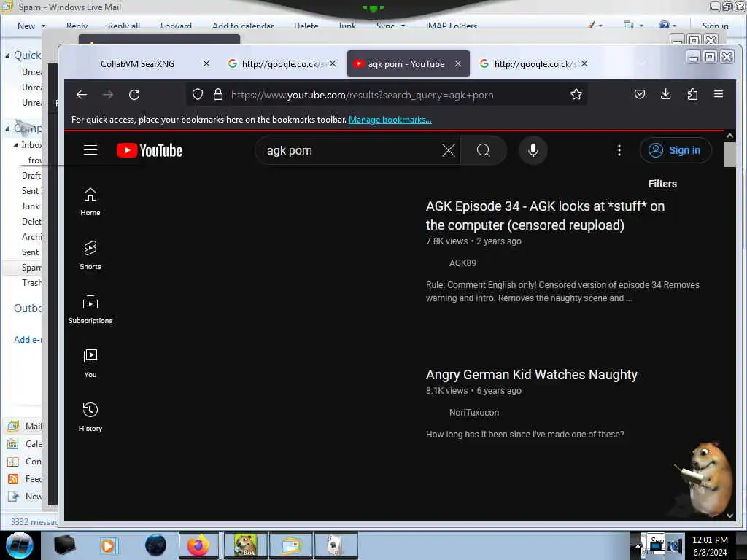Image resolution: width=747 pixels, height=560 pixels.
Task: Switch to Newsgroups view in Live Mail
Action: [x=25, y=497]
